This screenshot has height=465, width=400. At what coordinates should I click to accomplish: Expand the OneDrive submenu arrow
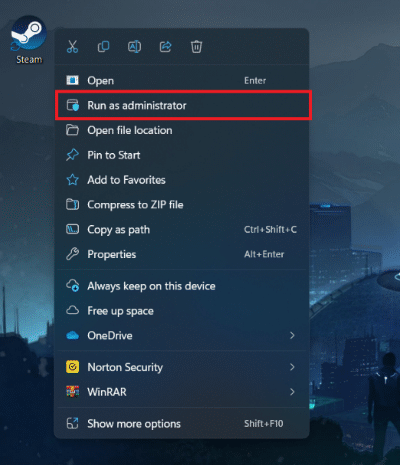(292, 335)
